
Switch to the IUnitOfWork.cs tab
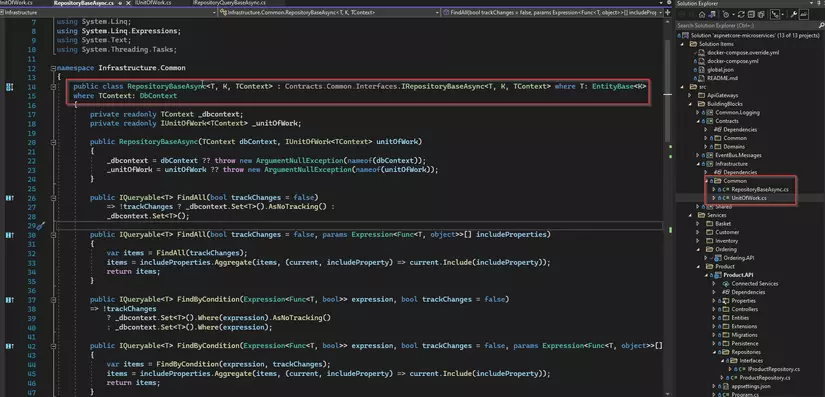coord(153,3)
